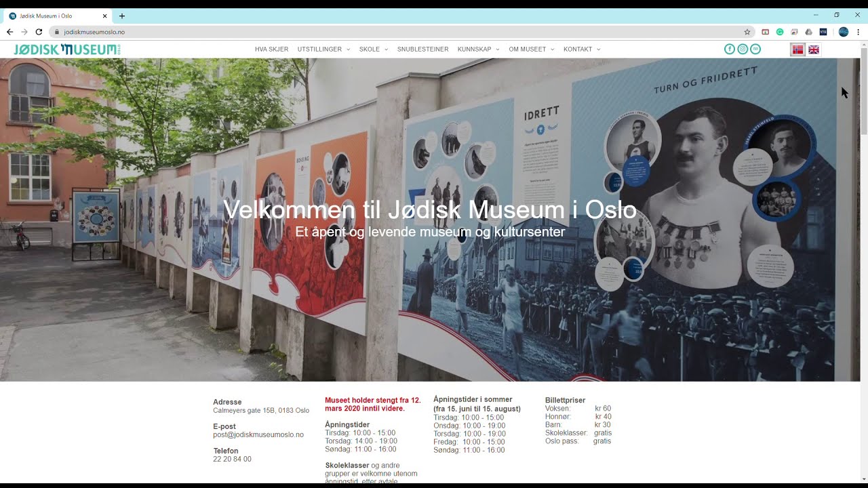Expand the Utstillinger menu
Viewport: 868px width, 488px height.
(323, 49)
